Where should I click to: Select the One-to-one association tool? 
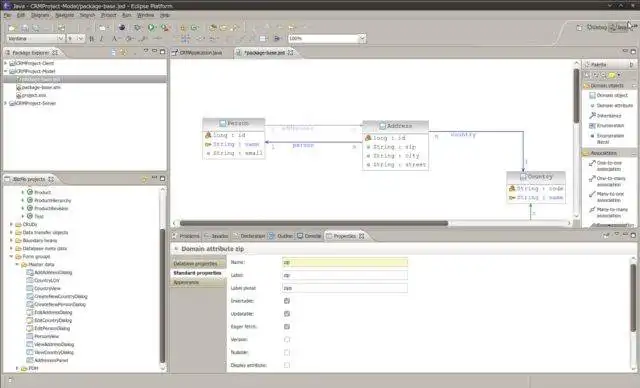click(x=605, y=166)
